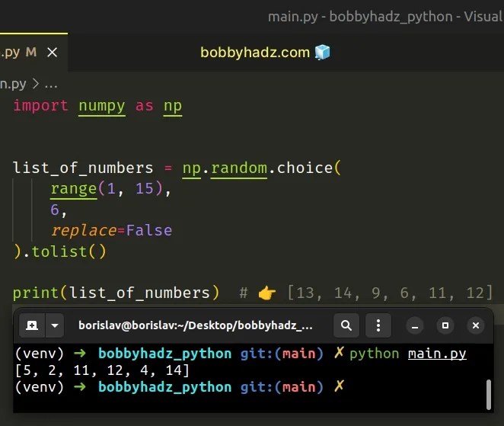The width and height of the screenshot is (504, 426).
Task: Click list_of_numbers variable in the assignment line
Action: (83, 168)
